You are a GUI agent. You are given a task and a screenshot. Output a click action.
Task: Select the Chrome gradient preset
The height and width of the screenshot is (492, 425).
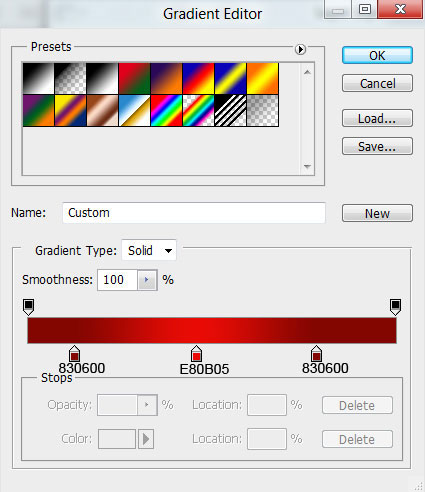coord(134,110)
